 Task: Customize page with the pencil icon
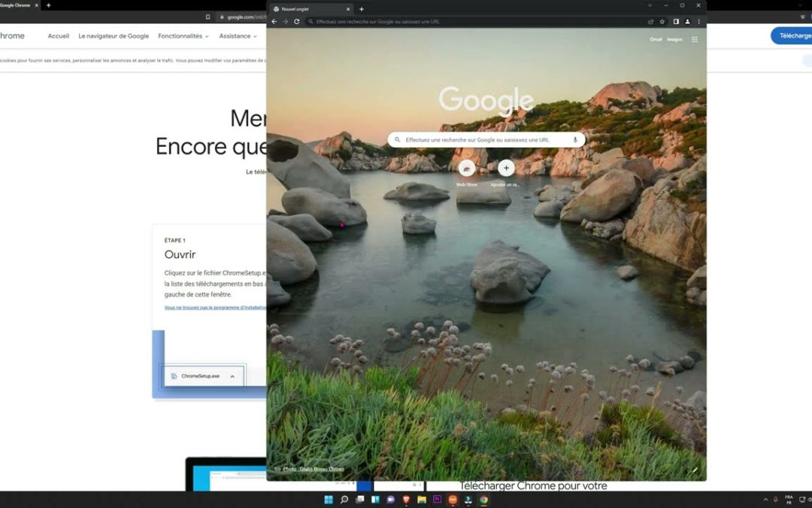tap(695, 470)
